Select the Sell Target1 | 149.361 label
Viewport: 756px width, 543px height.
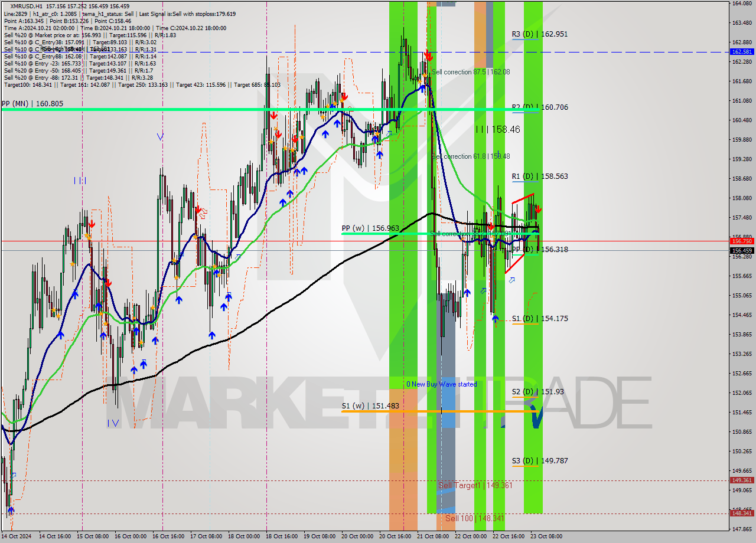[x=475, y=485]
